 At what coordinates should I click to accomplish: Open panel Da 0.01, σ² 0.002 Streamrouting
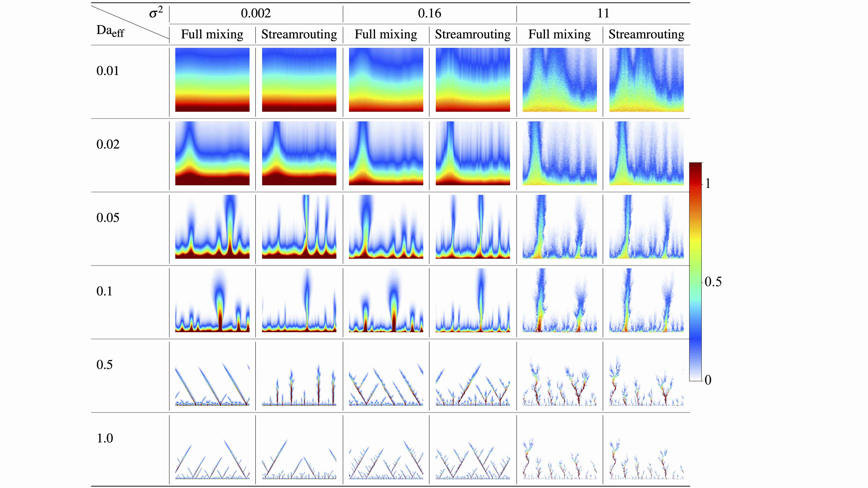tap(299, 80)
